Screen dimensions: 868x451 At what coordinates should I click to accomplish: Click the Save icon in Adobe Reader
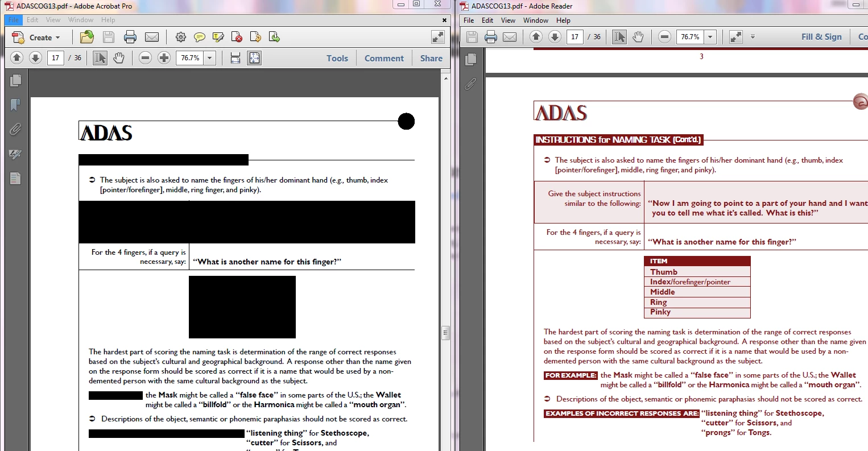click(472, 37)
